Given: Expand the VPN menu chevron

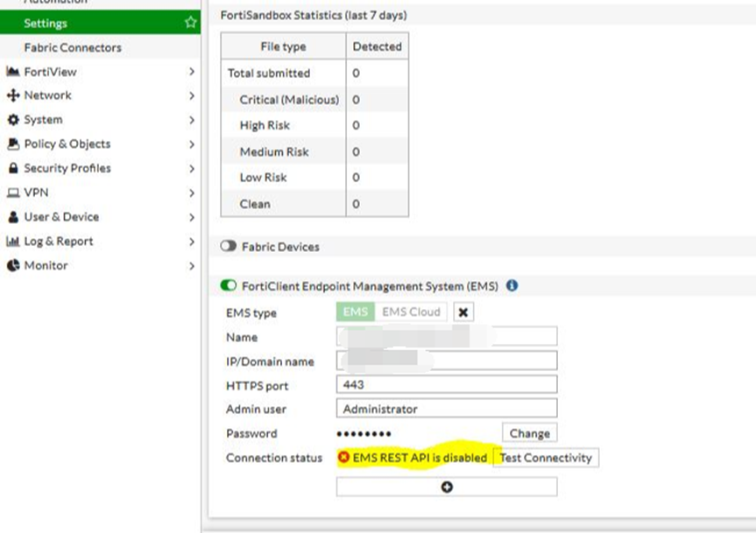Looking at the screenshot, I should 192,193.
